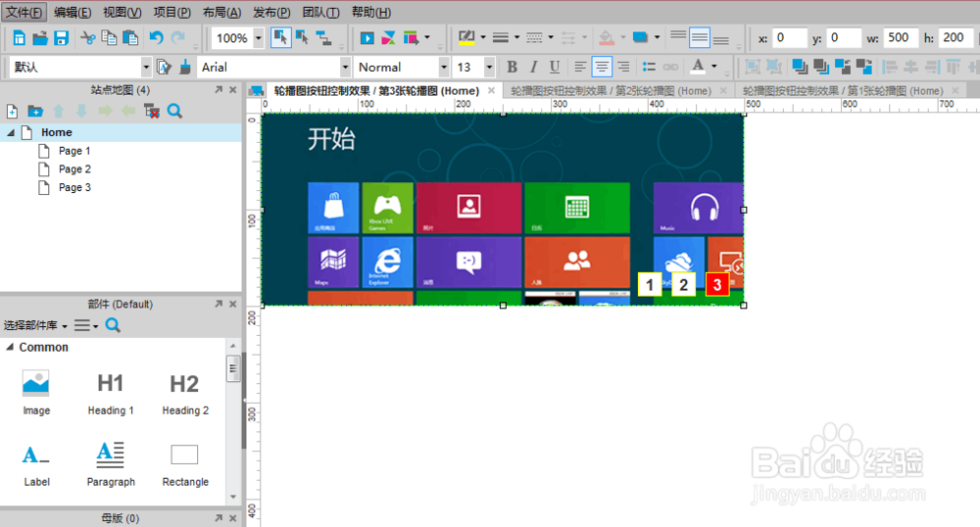Click carousel button 2 on canvas

(x=683, y=285)
